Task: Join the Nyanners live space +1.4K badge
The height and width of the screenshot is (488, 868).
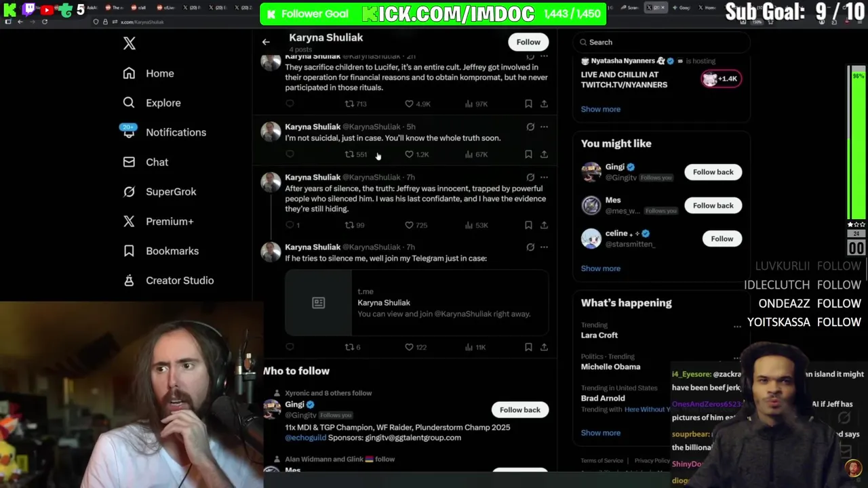Action: click(x=722, y=79)
